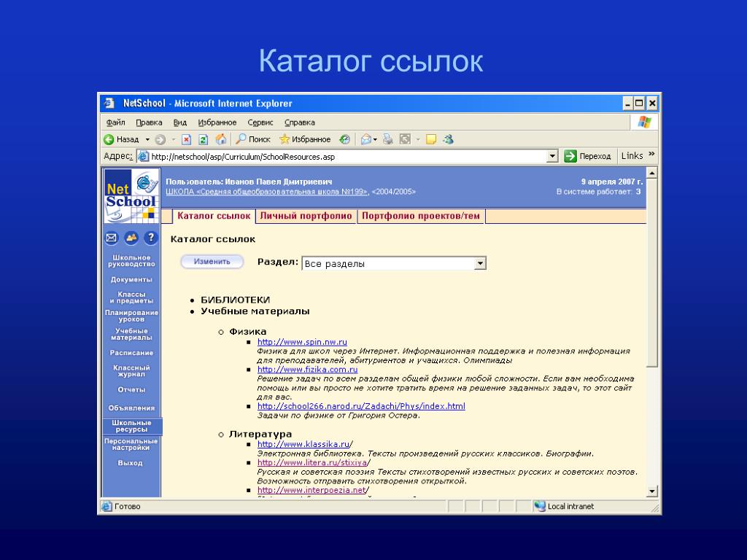Click Internet Explorer title bar icon
Screen dimensions: 747x560
click(x=109, y=104)
